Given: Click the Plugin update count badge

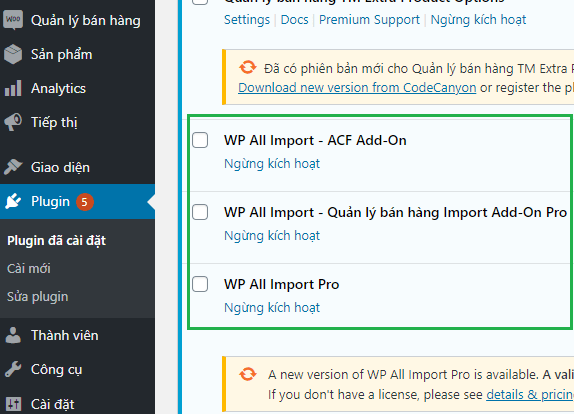Looking at the screenshot, I should click(x=85, y=202).
